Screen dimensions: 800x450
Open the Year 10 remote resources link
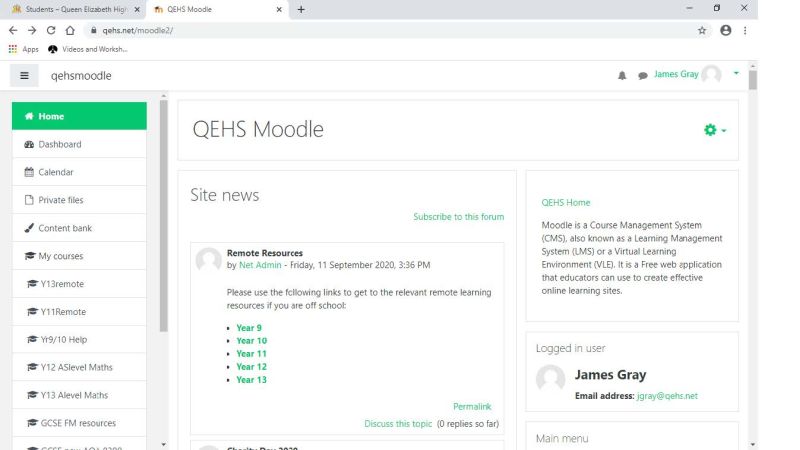pos(252,340)
